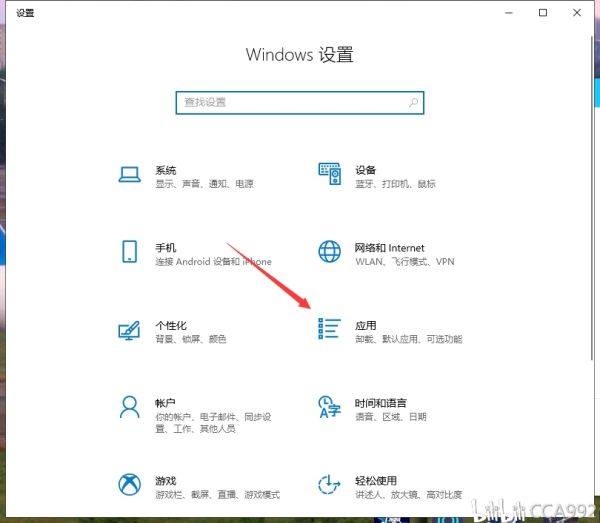Image resolution: width=600 pixels, height=523 pixels.
Task: Open the 时间和语言 clock-letter icon
Action: [329, 407]
